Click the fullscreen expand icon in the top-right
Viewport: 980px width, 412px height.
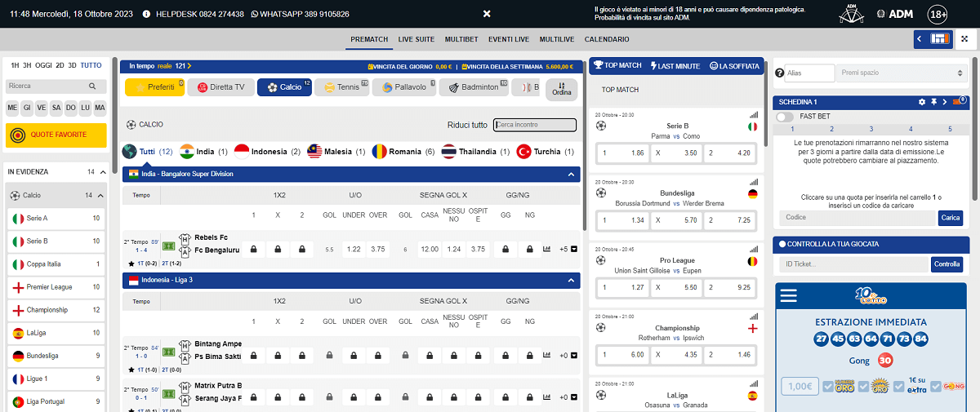click(x=964, y=38)
